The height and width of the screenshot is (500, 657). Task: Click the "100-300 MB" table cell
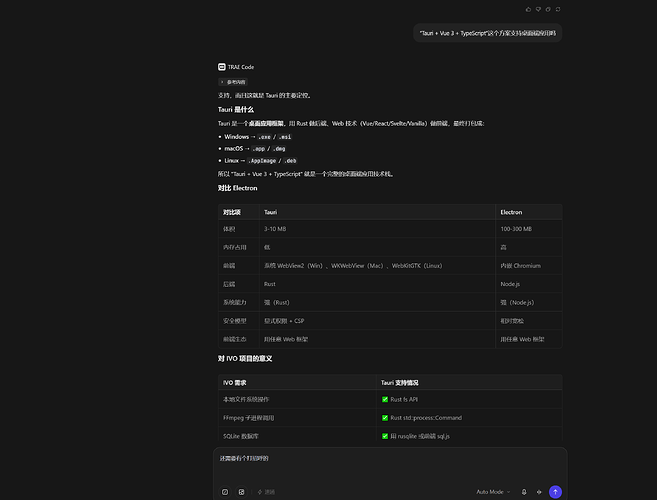click(x=529, y=229)
